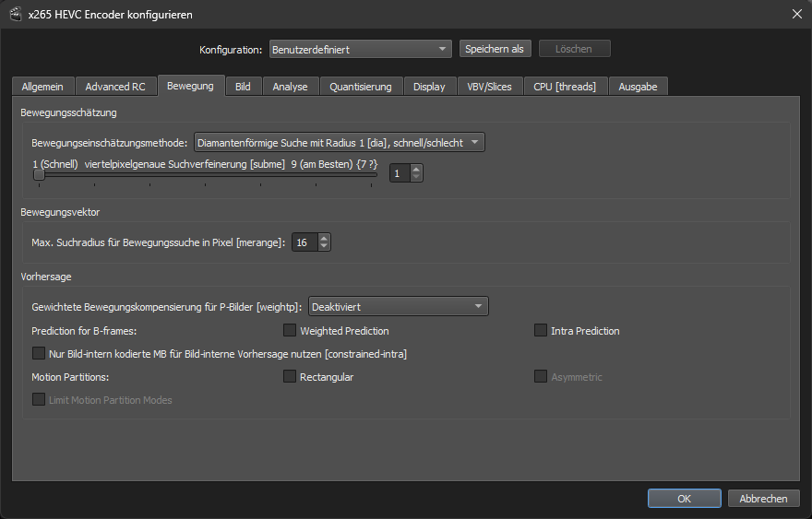Click the Prediction for B-frames label
Viewport: 812px width, 519px height.
pos(84,331)
